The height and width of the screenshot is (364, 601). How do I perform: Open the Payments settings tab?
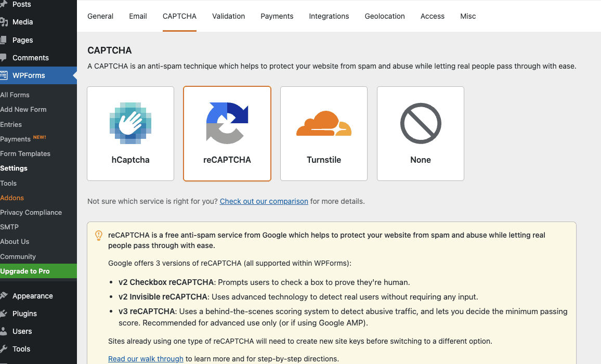point(277,16)
